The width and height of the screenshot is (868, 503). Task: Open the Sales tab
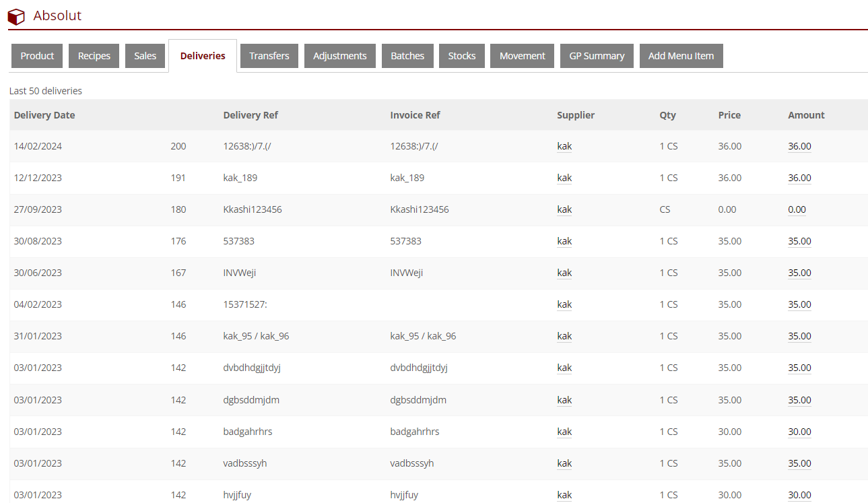(145, 56)
